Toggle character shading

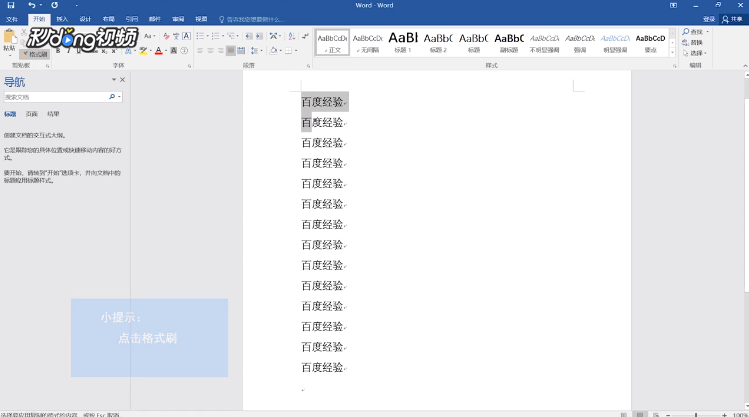(x=174, y=51)
